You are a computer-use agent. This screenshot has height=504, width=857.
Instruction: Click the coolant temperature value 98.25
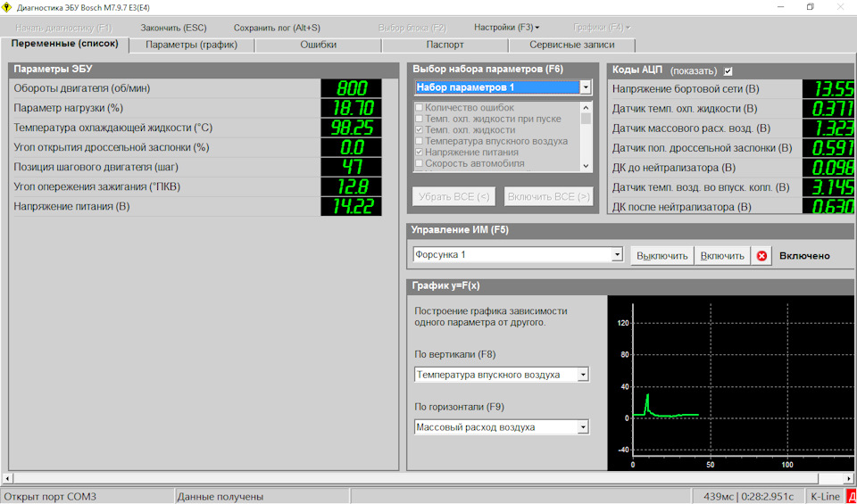click(351, 128)
